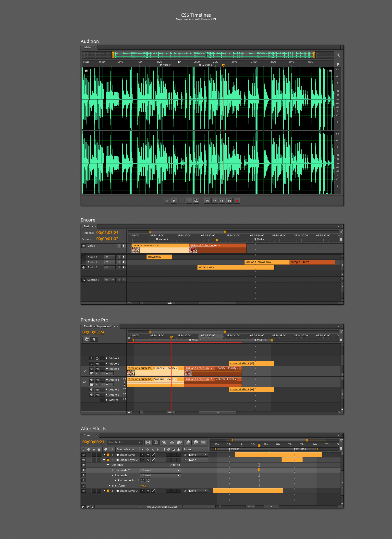Expand the Premiere Video 3 track
The width and height of the screenshot is (392, 539).
pyautogui.click(x=107, y=358)
